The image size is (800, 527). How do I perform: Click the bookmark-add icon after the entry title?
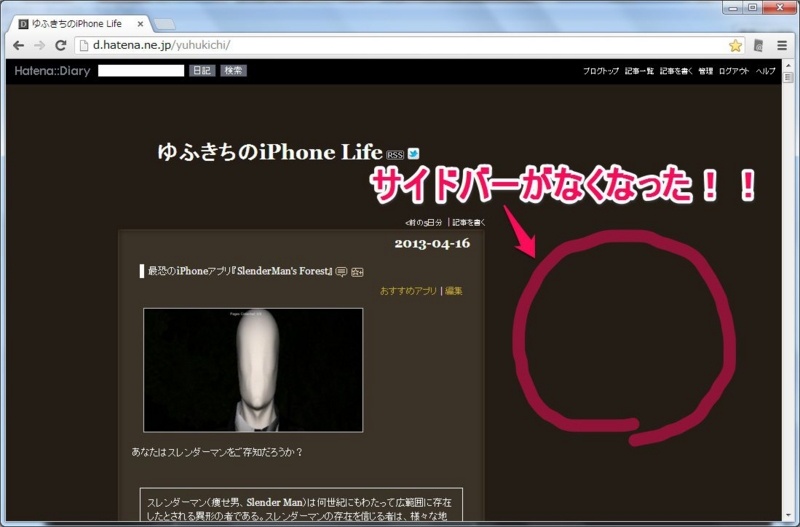(357, 272)
